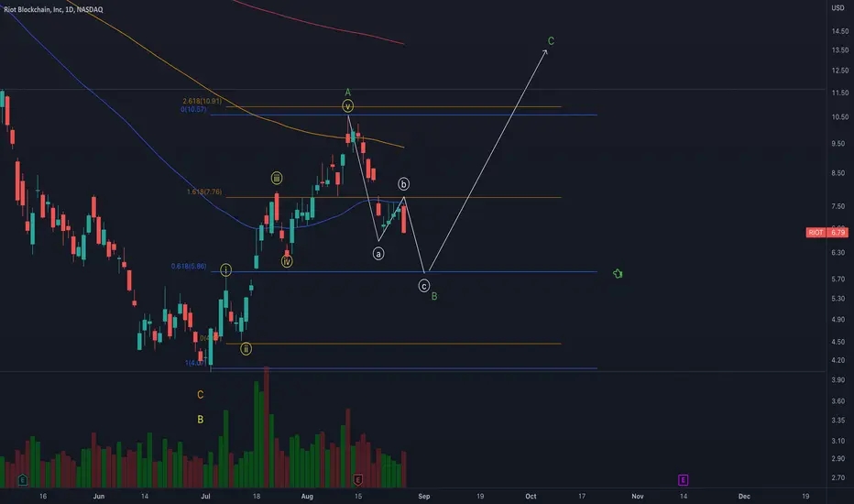Click the 11.50 price level on the axis
This screenshot has height=504, width=854.
tap(840, 93)
